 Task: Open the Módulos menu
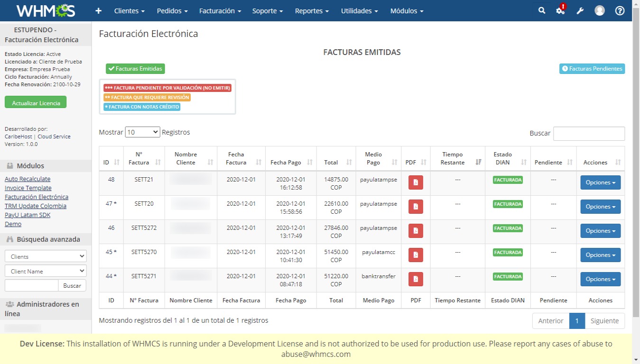click(407, 11)
